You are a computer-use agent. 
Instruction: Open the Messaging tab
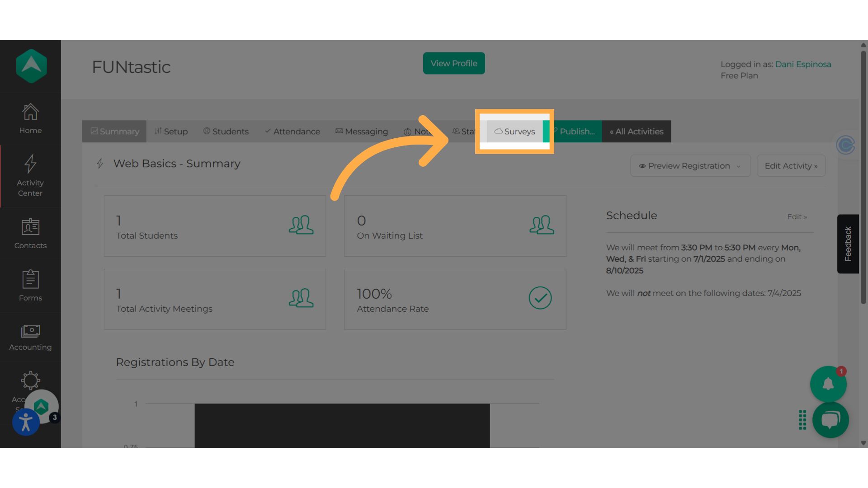coord(361,131)
